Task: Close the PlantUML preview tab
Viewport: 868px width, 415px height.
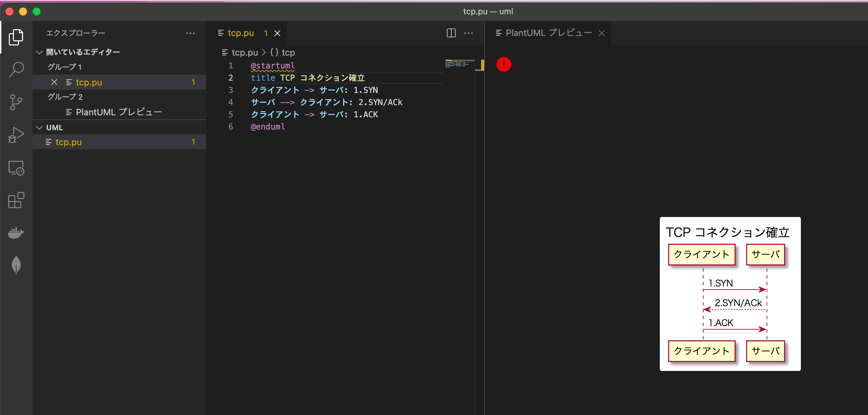Action: pyautogui.click(x=601, y=33)
